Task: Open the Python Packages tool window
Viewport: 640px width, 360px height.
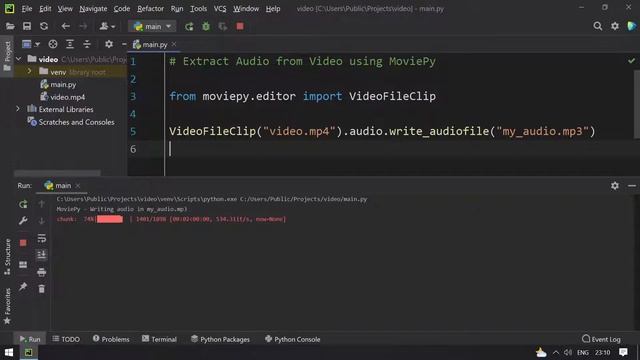Action: pyautogui.click(x=220, y=339)
